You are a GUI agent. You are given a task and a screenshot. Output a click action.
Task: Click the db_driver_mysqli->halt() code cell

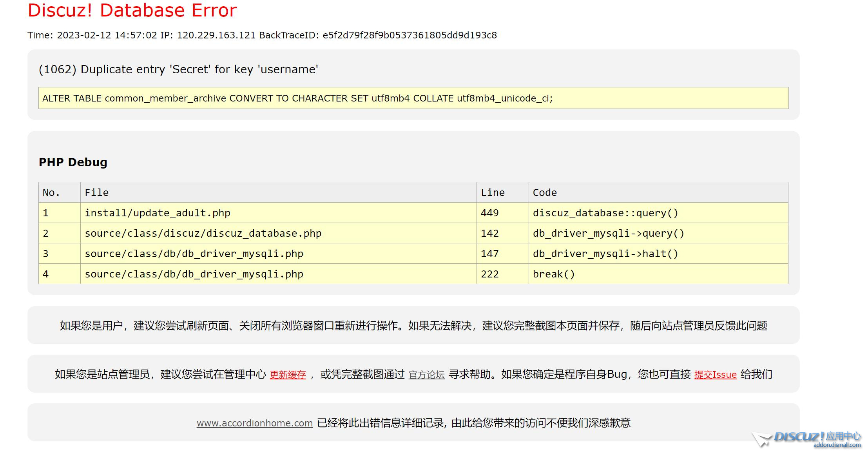tap(605, 254)
